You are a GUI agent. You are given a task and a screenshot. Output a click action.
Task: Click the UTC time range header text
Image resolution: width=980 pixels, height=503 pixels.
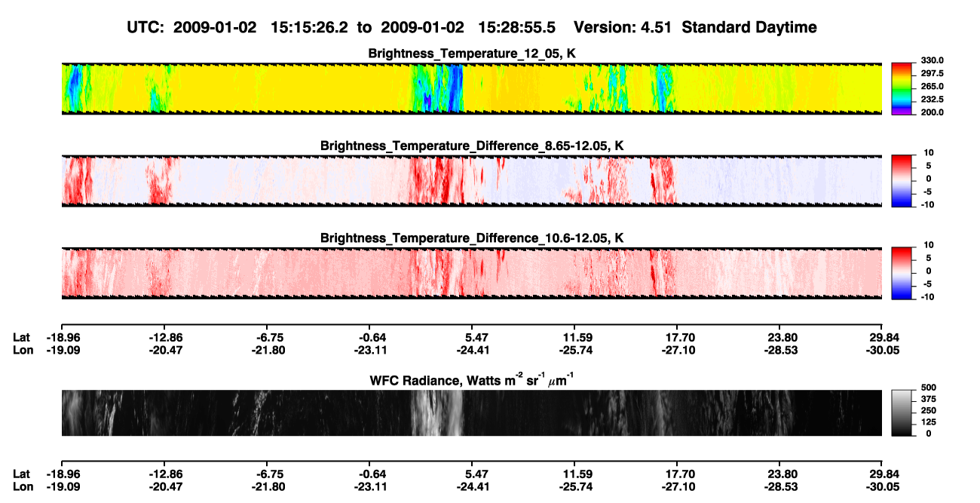pyautogui.click(x=343, y=27)
